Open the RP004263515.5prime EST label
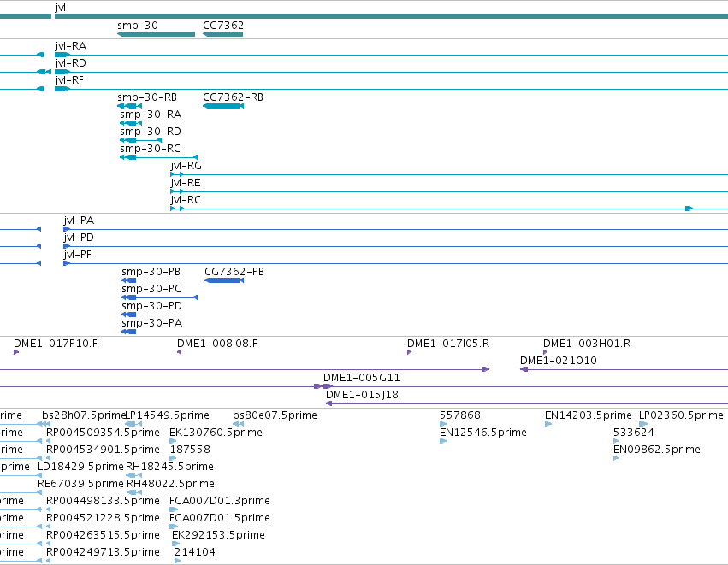728x565 pixels. [103, 536]
